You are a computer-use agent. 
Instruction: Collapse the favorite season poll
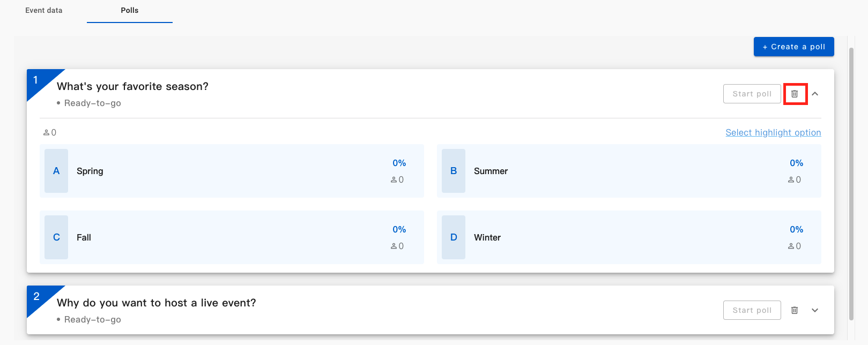(815, 94)
